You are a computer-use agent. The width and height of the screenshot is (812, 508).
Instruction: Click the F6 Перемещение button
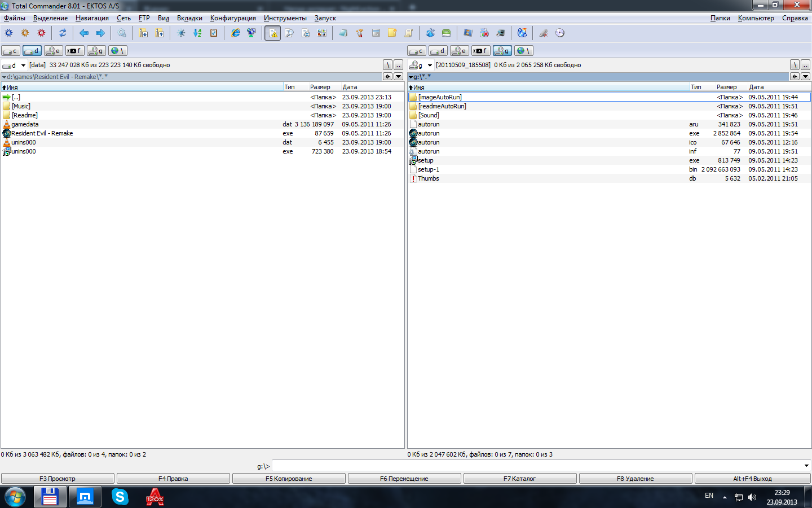404,479
